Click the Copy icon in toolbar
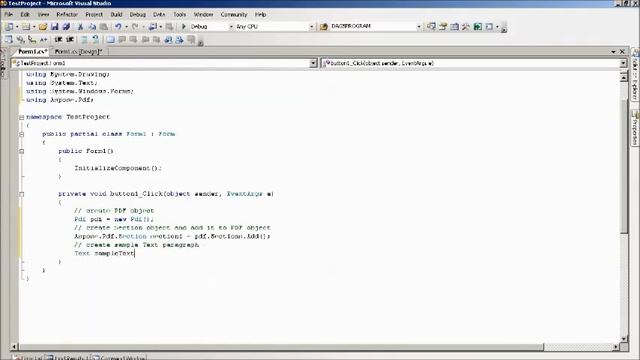Image resolution: width=640 pixels, height=360 pixels. point(92,27)
